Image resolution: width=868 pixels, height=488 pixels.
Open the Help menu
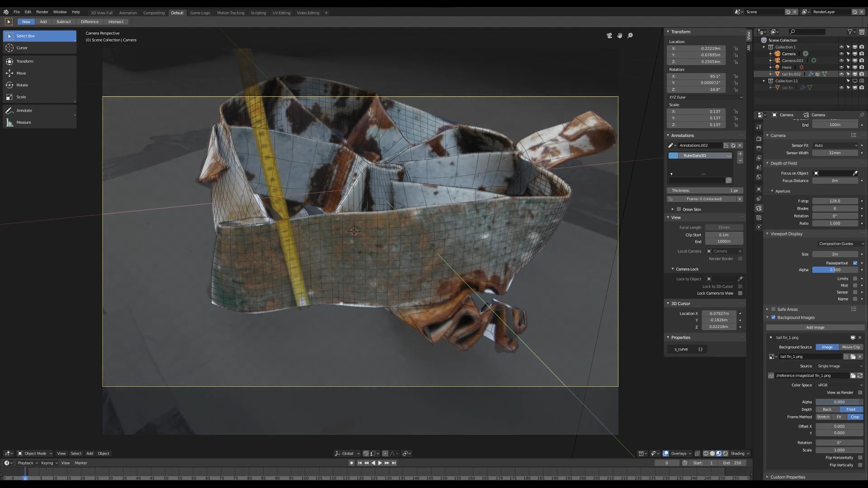point(76,12)
